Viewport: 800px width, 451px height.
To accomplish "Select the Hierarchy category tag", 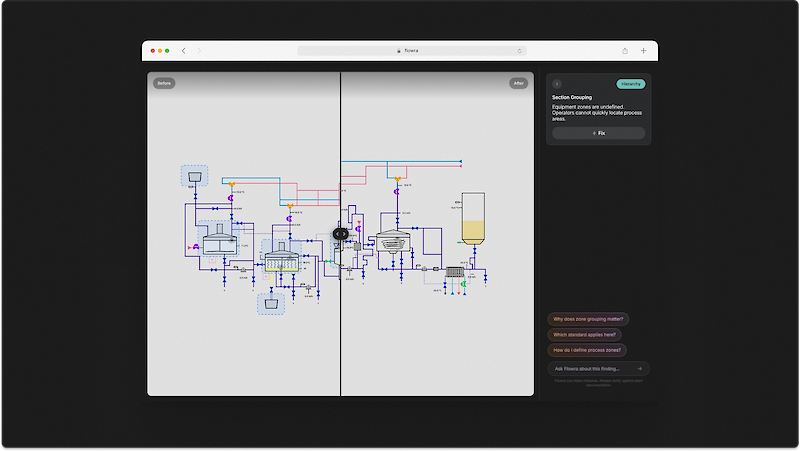I will tap(631, 84).
